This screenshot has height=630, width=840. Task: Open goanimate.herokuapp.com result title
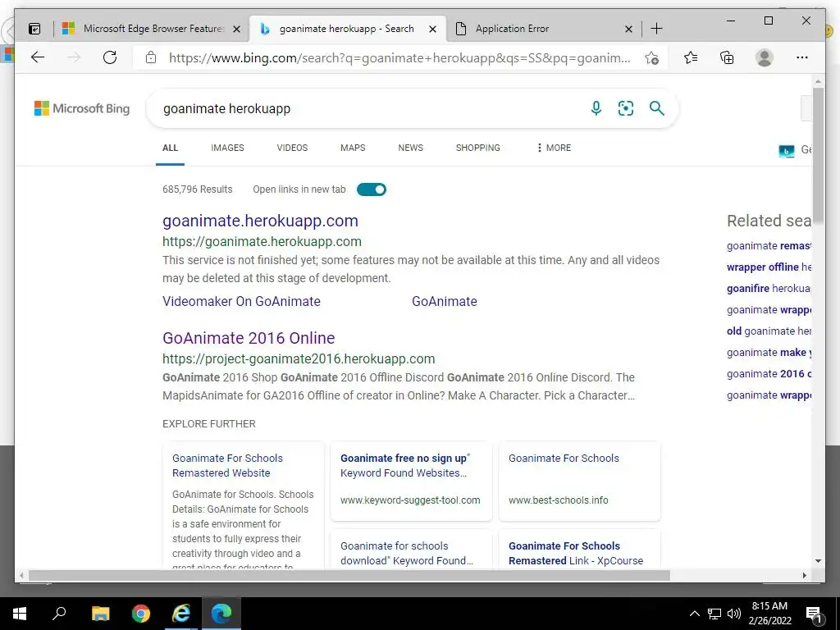pyautogui.click(x=260, y=221)
